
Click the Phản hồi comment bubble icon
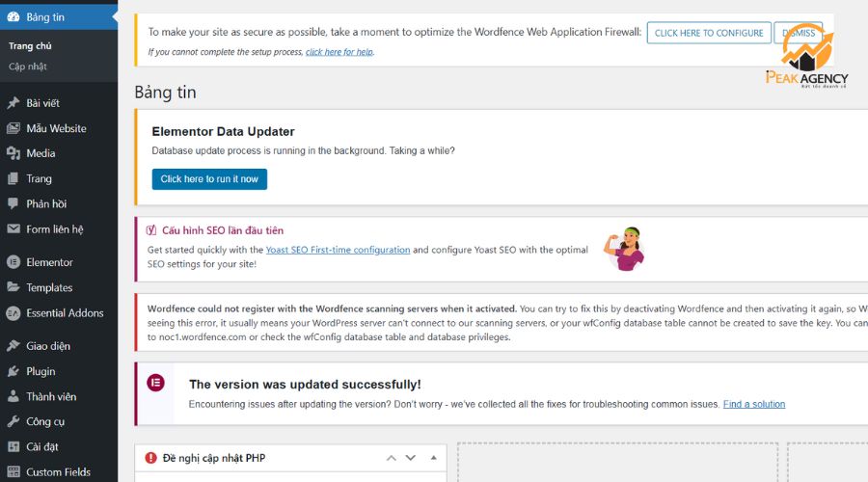[14, 203]
